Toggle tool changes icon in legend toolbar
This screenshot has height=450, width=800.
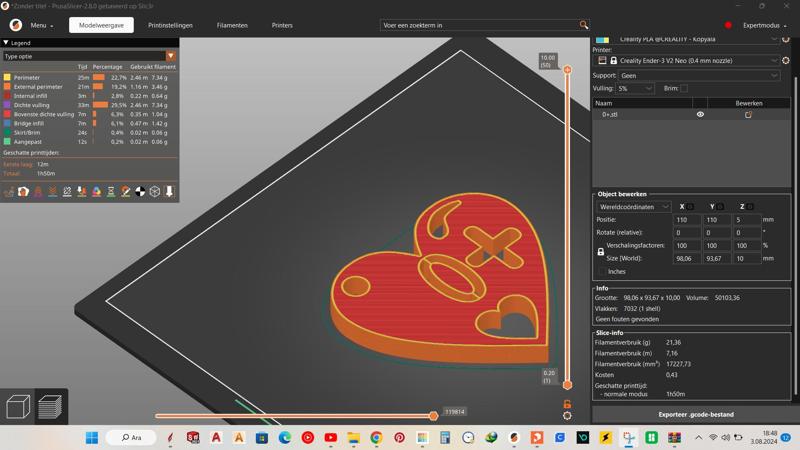coord(82,192)
